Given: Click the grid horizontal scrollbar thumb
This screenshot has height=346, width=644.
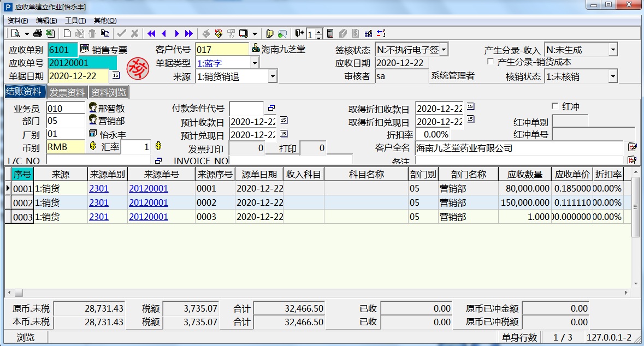Looking at the screenshot, I should [x=19, y=293].
